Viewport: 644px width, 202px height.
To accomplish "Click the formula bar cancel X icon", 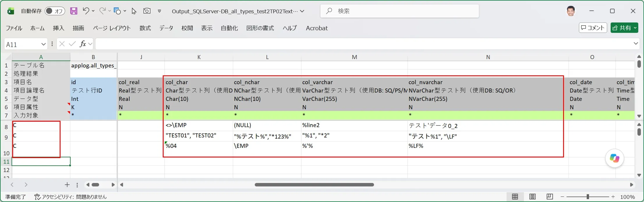I will (62, 44).
